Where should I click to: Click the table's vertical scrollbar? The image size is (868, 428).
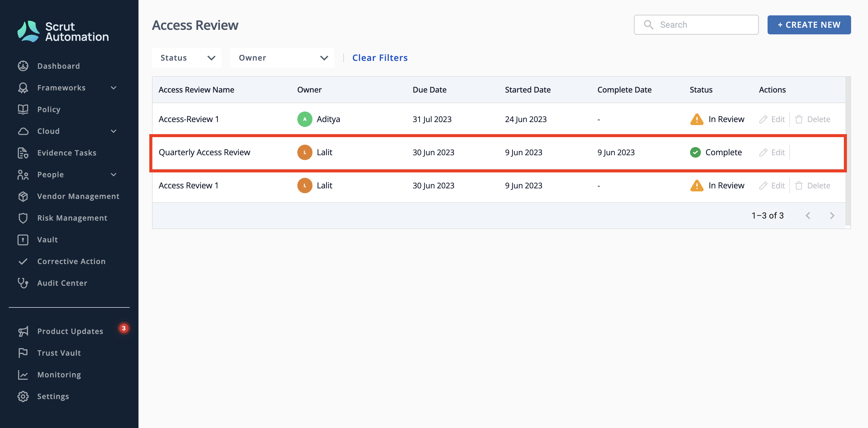848,152
